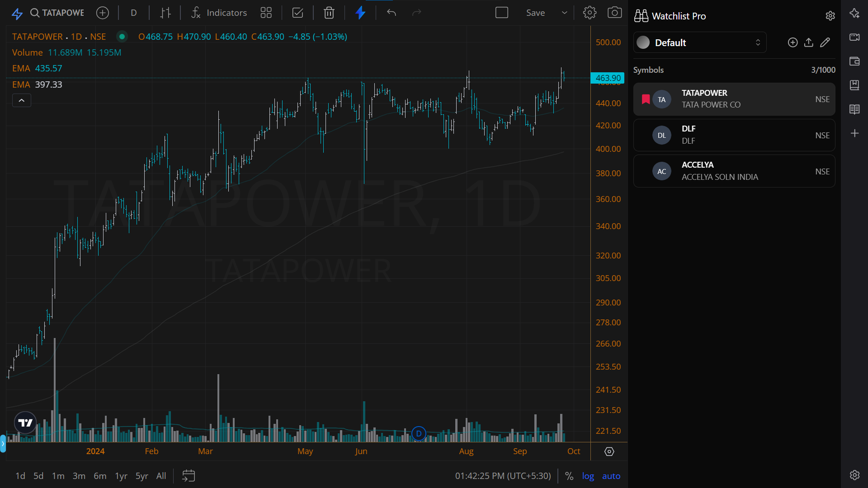Open the Indicators menu
The image size is (868, 488).
[219, 13]
